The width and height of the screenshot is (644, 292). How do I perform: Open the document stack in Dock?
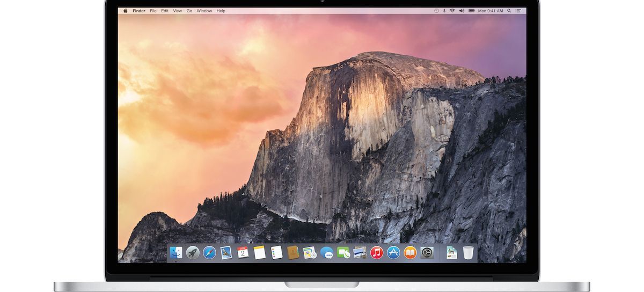coord(452,252)
